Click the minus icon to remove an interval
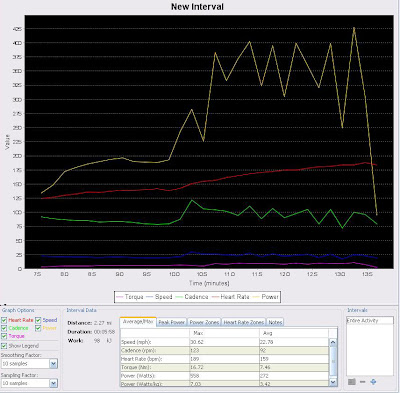 point(363,382)
